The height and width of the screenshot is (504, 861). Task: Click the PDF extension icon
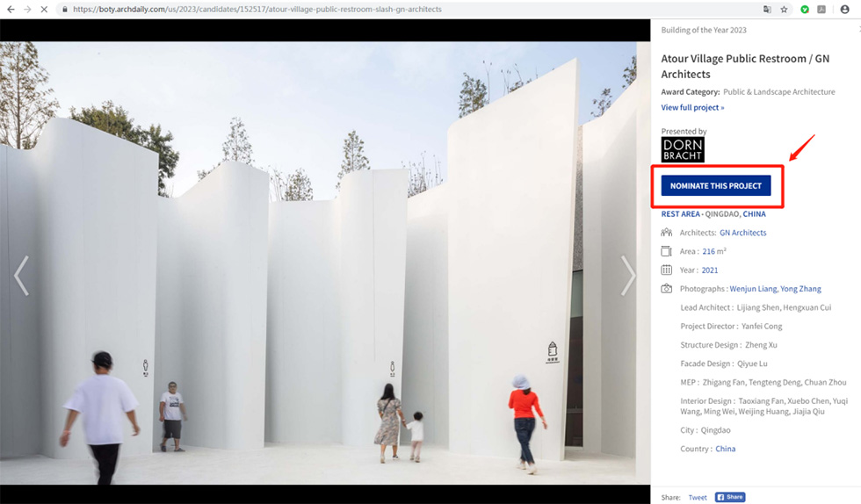click(x=821, y=9)
